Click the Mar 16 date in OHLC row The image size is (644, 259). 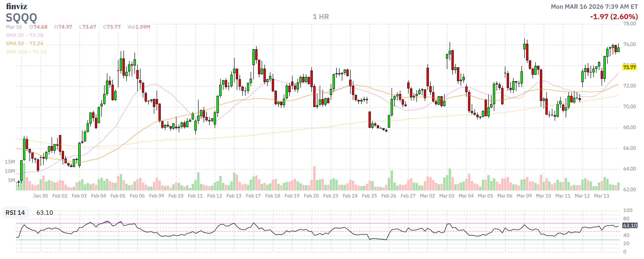14,27
